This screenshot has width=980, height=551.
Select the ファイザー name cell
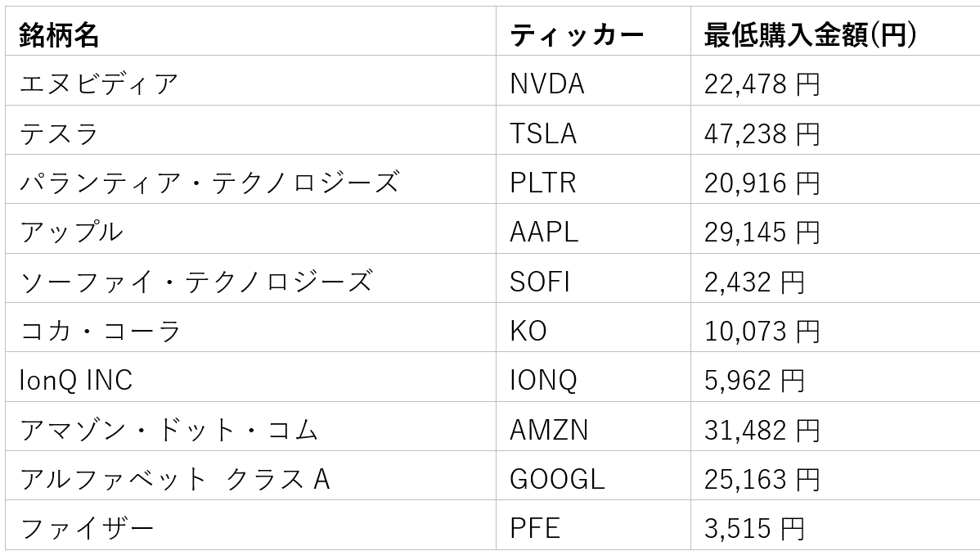87,529
